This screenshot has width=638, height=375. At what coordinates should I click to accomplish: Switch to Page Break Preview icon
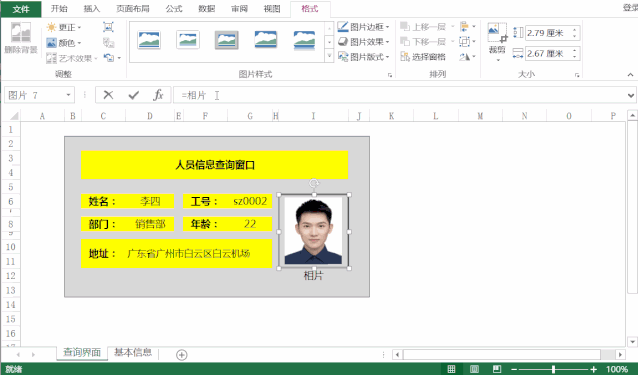coord(497,369)
